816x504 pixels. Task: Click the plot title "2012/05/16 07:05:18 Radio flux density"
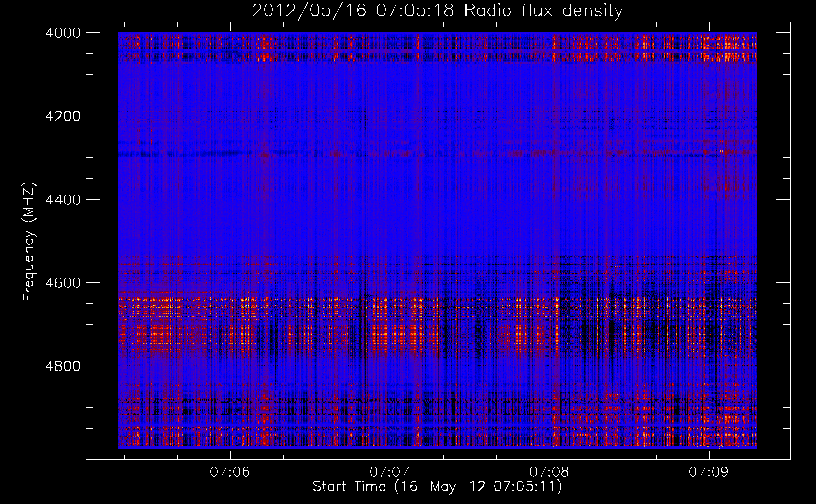(x=437, y=10)
